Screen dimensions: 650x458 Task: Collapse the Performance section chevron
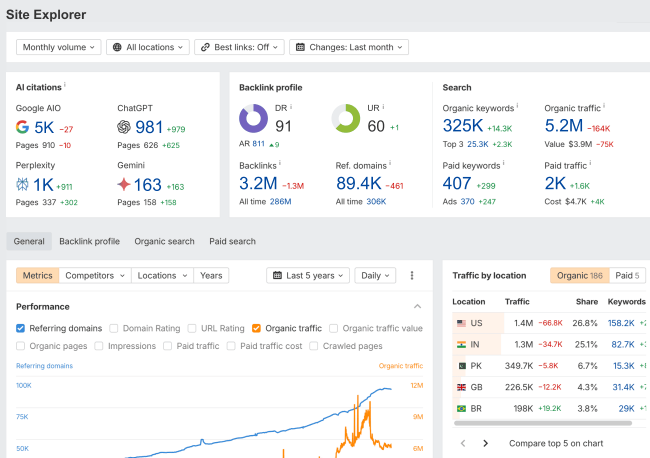[x=417, y=307]
